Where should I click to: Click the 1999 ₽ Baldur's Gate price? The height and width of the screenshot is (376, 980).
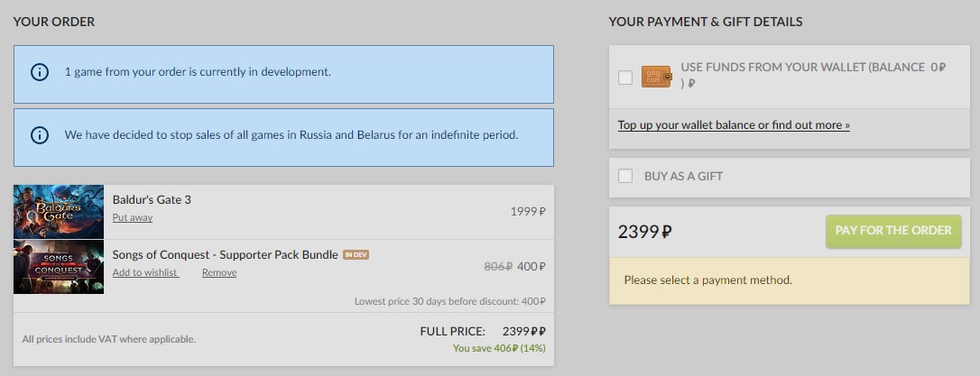tap(528, 212)
